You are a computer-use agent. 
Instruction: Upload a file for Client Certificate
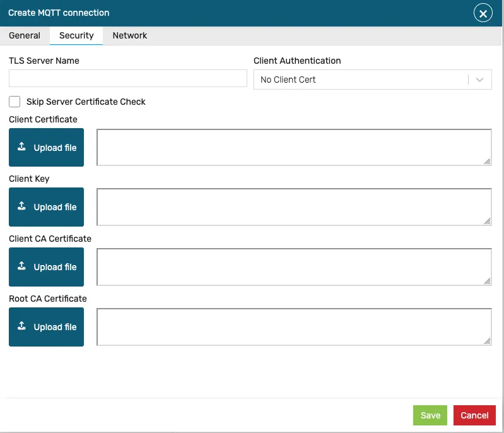pos(46,147)
